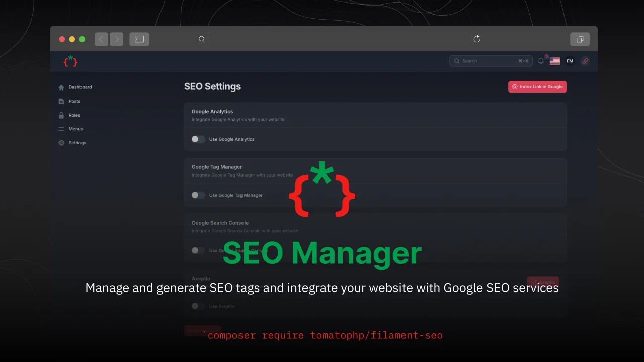This screenshot has width=644, height=362.
Task: Open Roles from the sidebar navigation
Action: tap(74, 115)
